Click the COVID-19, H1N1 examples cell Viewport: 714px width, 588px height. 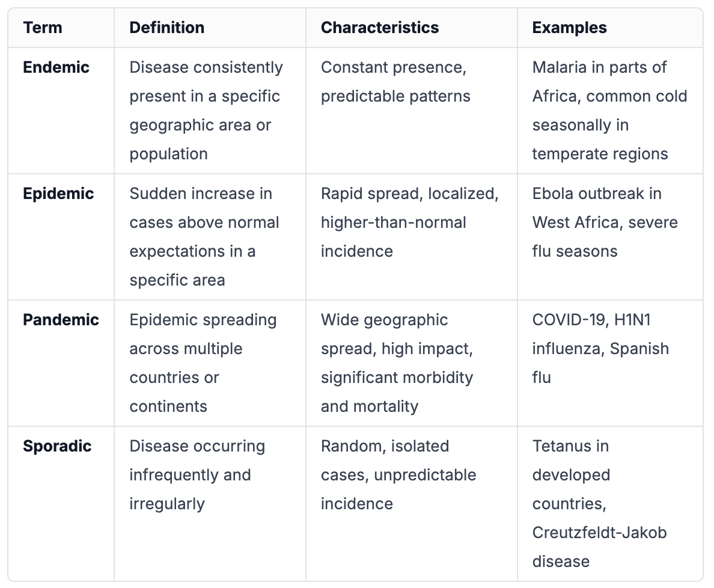pyautogui.click(x=610, y=363)
